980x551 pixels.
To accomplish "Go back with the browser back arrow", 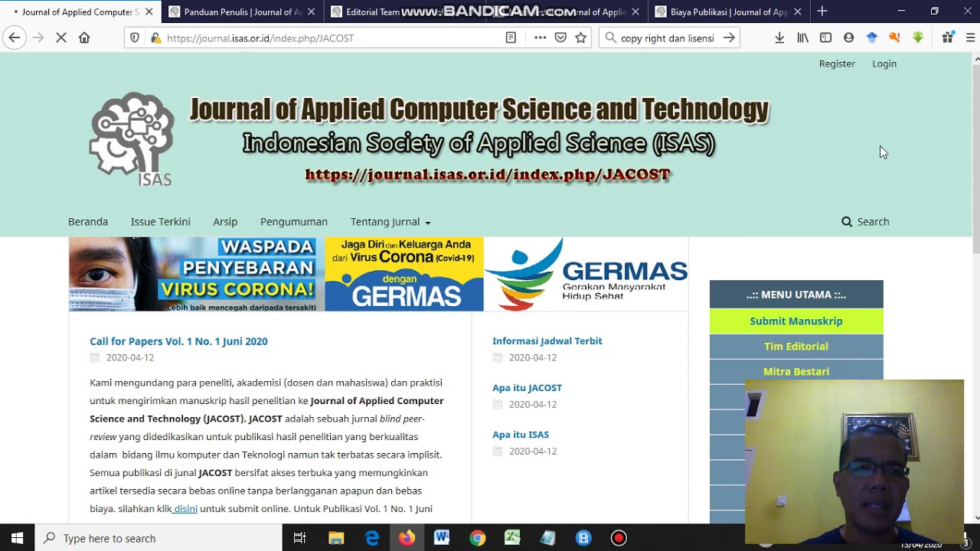I will 14,37.
